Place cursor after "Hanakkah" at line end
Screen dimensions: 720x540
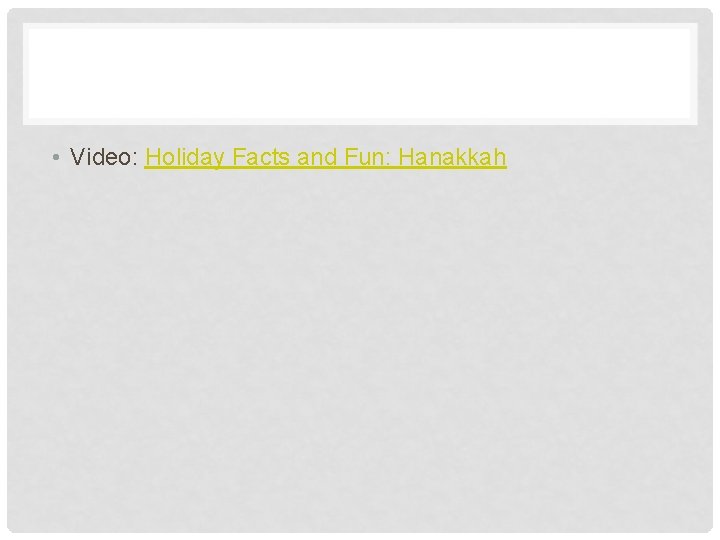coord(508,157)
